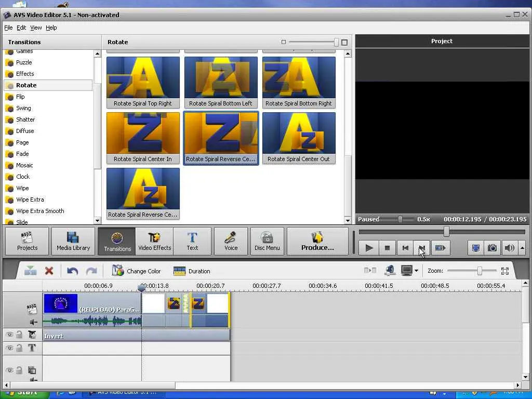Viewport: 532px width, 399px height.
Task: Switch to the Transitions panel
Action: tap(117, 241)
